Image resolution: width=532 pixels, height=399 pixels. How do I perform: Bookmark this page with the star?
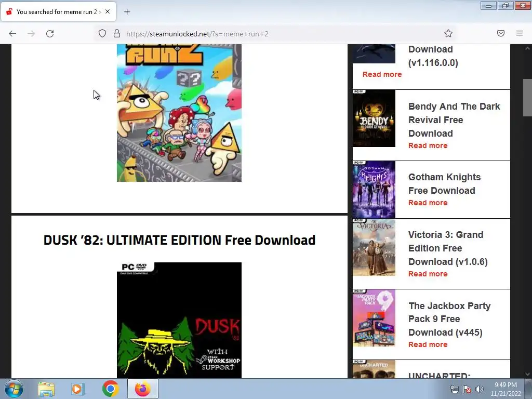pos(448,33)
